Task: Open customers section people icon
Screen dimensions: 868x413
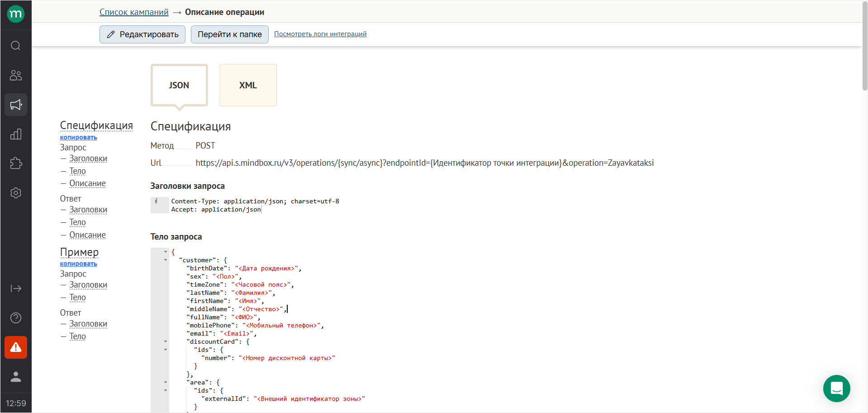Action: coord(16,75)
